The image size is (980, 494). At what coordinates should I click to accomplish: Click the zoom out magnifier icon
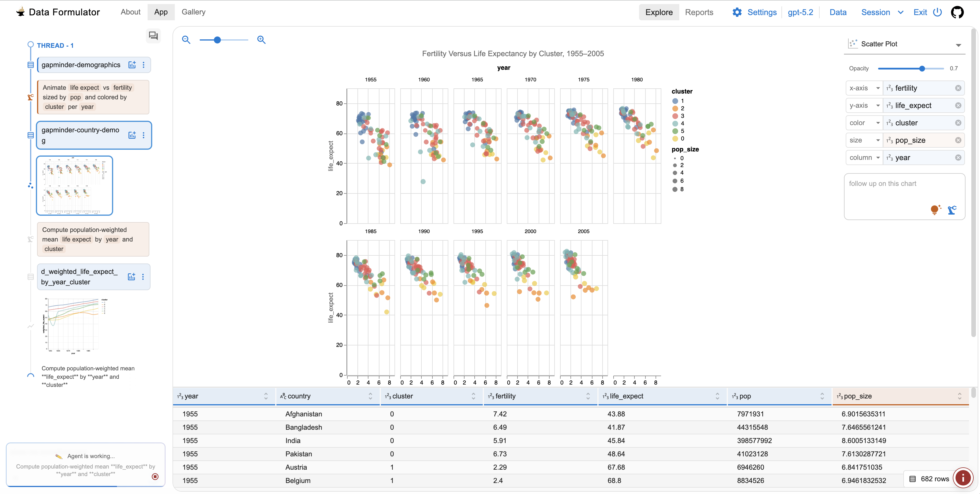point(186,40)
